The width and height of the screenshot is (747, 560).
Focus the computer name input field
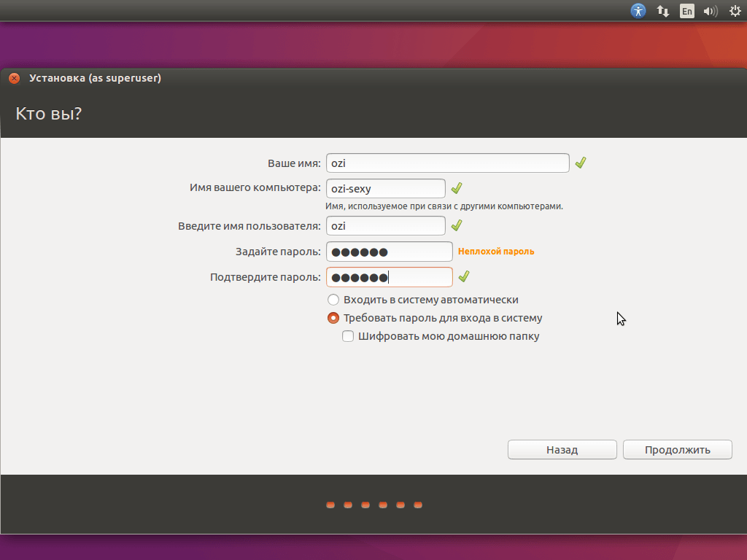[x=385, y=189]
